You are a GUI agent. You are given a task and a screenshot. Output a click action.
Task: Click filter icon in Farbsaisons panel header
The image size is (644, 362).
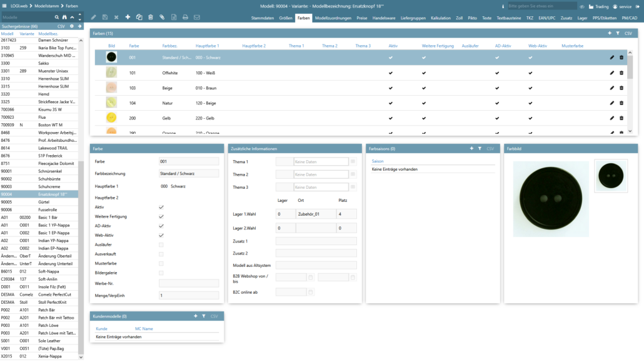click(x=480, y=149)
